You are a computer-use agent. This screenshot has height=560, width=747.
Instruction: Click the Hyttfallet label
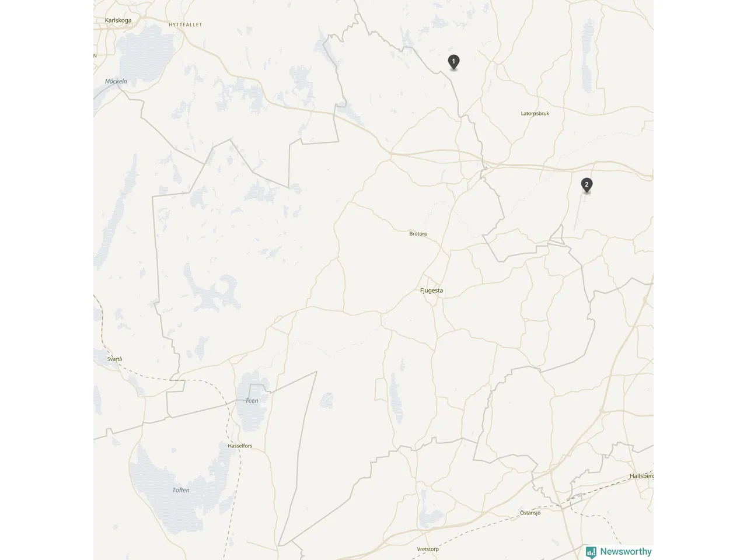[185, 25]
